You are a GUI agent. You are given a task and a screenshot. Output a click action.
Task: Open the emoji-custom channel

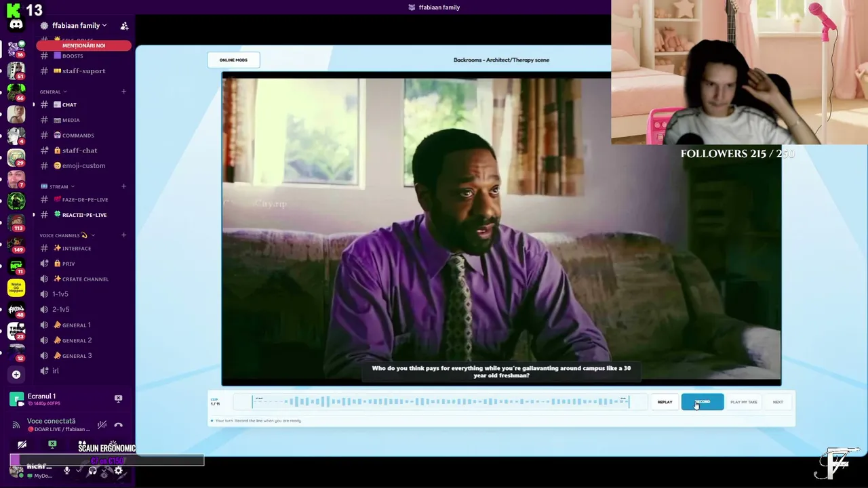83,165
